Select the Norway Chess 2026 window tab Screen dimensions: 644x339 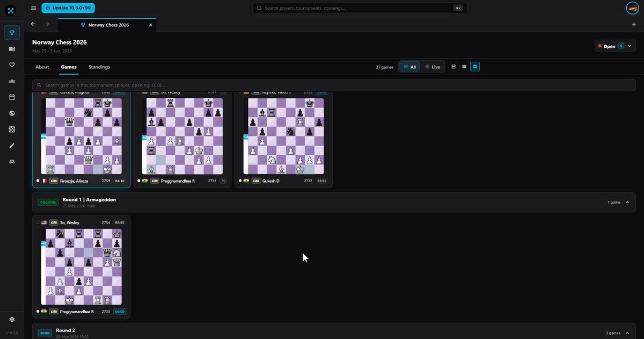[x=107, y=25]
